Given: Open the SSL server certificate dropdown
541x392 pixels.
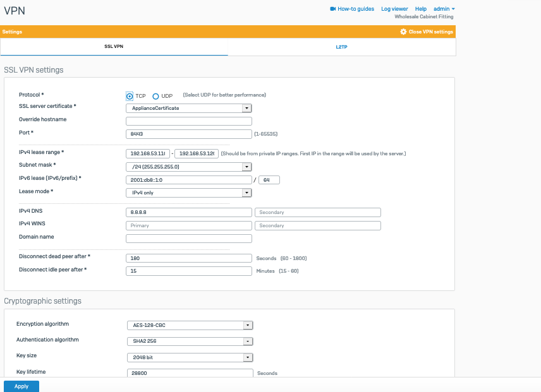Looking at the screenshot, I should coord(189,108).
